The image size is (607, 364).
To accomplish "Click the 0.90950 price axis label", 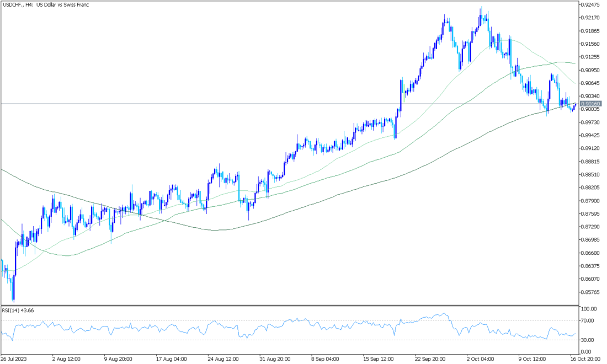I will 590,70.
